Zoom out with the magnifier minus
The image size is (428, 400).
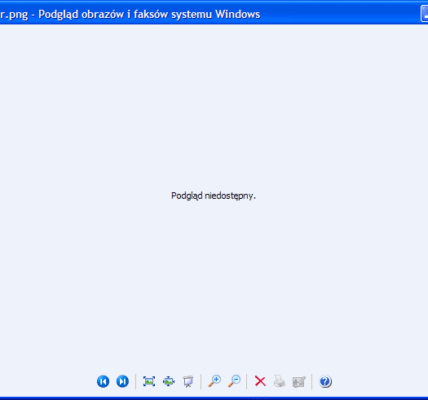[x=234, y=381]
